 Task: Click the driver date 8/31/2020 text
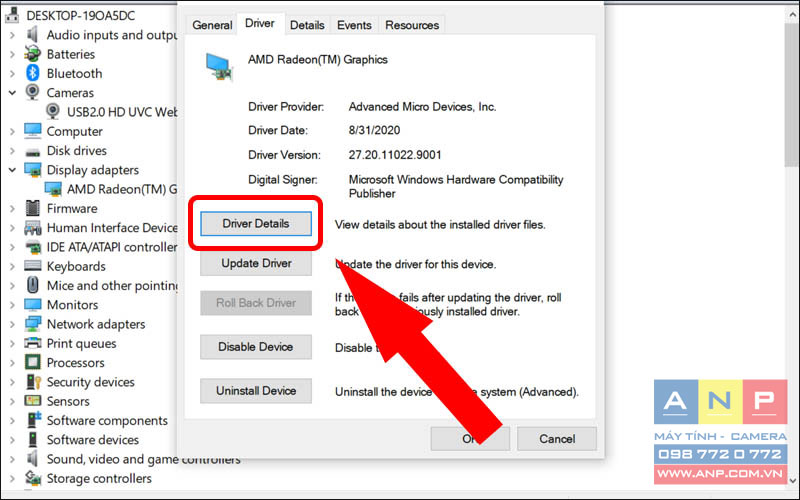pyautogui.click(x=374, y=130)
